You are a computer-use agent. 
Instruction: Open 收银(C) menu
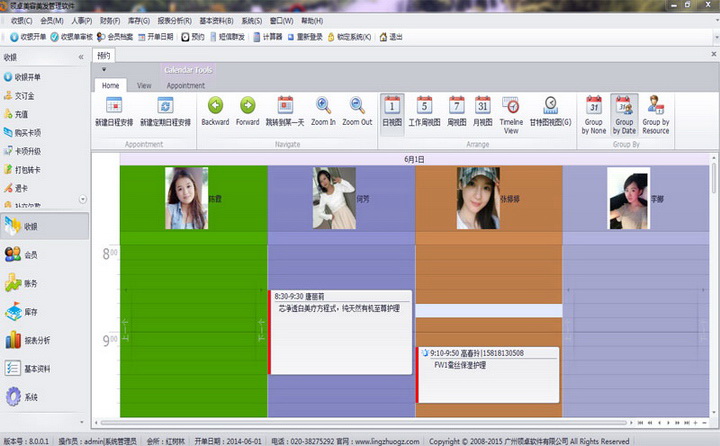(x=22, y=21)
